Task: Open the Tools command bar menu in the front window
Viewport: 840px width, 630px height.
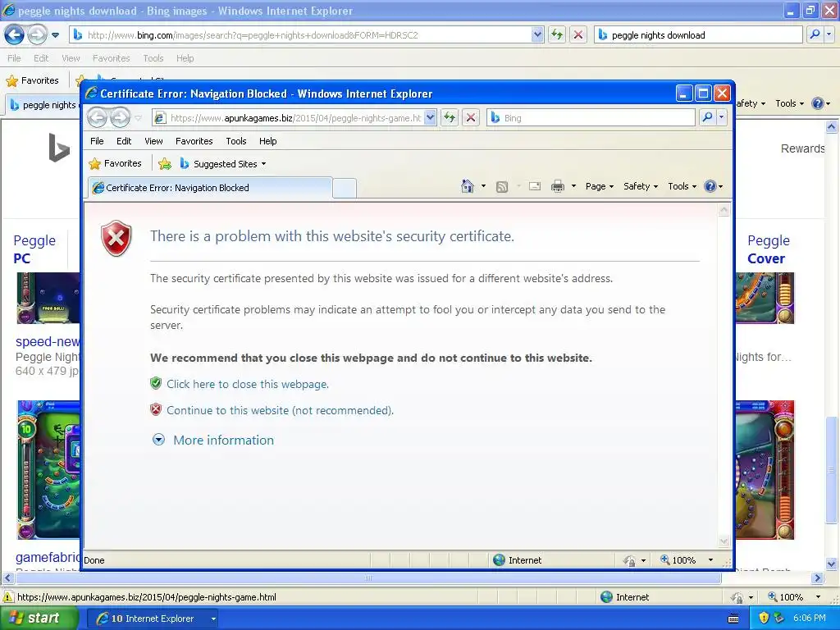Action: (x=682, y=186)
